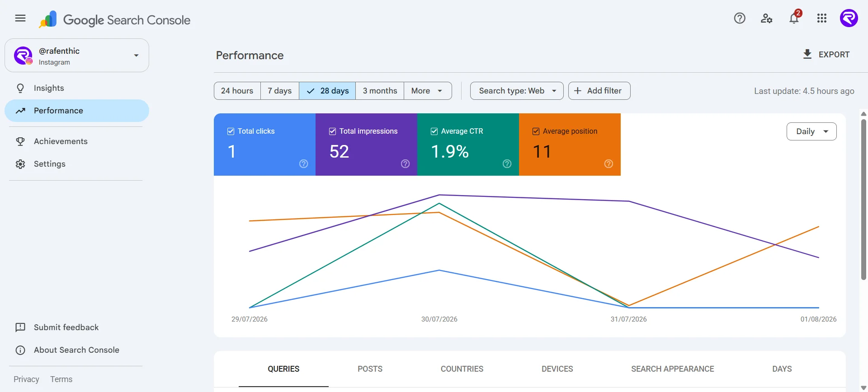Open Settings in the sidebar
Viewport: 868px width, 392px height.
(77, 164)
